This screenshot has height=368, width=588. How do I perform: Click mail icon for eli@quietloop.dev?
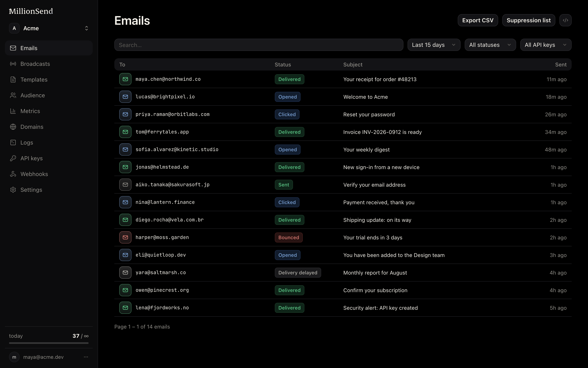click(x=125, y=255)
